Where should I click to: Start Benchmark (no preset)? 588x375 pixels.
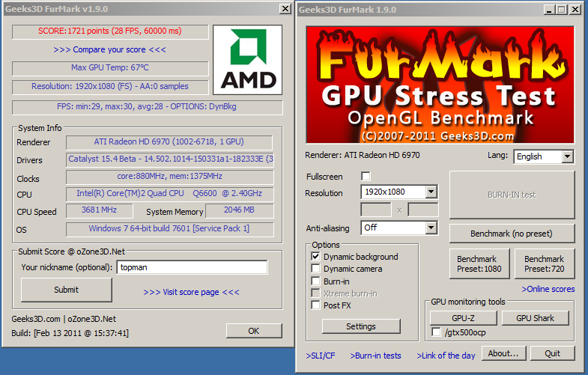pyautogui.click(x=512, y=234)
